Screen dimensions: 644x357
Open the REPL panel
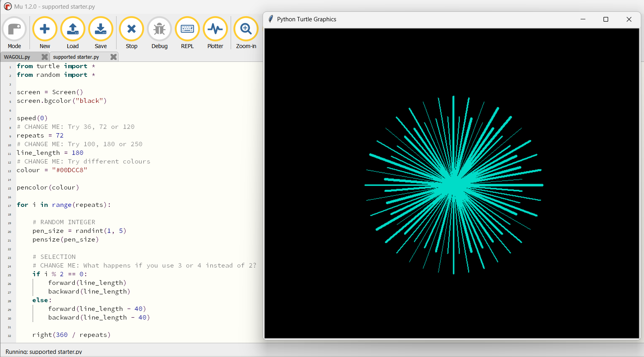(x=187, y=33)
